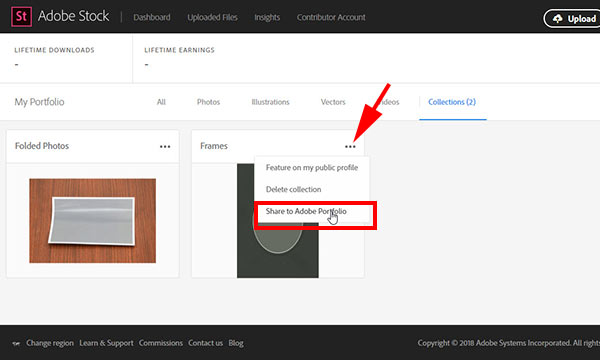Click the Lifetime Downloads label
This screenshot has height=360, width=600.
click(54, 50)
